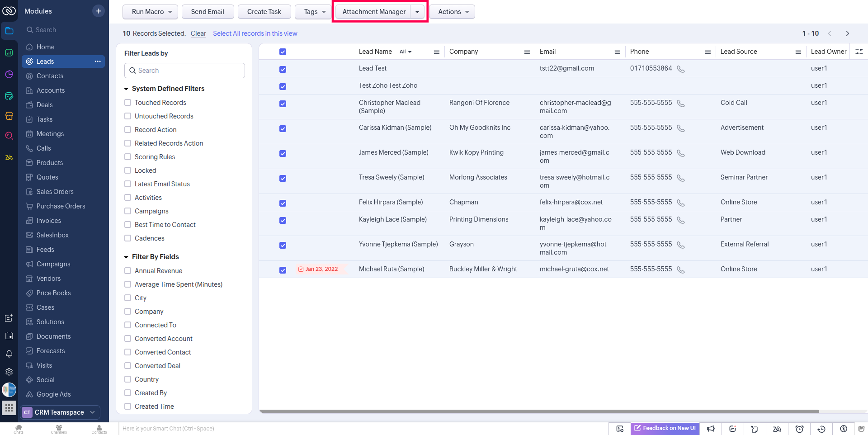Screen dimensions: 868x435
Task: Collapse the System Defined Filters section
Action: pos(127,89)
